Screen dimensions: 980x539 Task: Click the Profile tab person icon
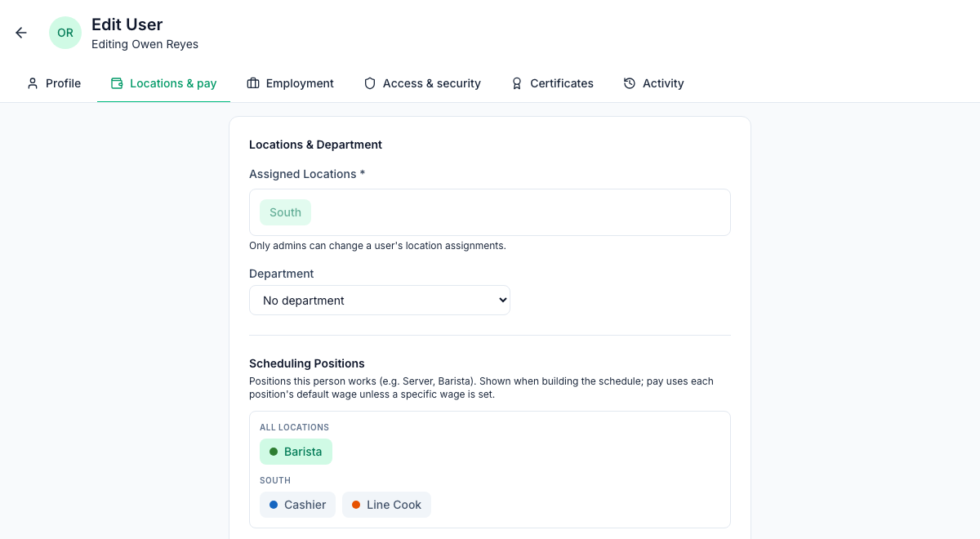click(x=33, y=83)
